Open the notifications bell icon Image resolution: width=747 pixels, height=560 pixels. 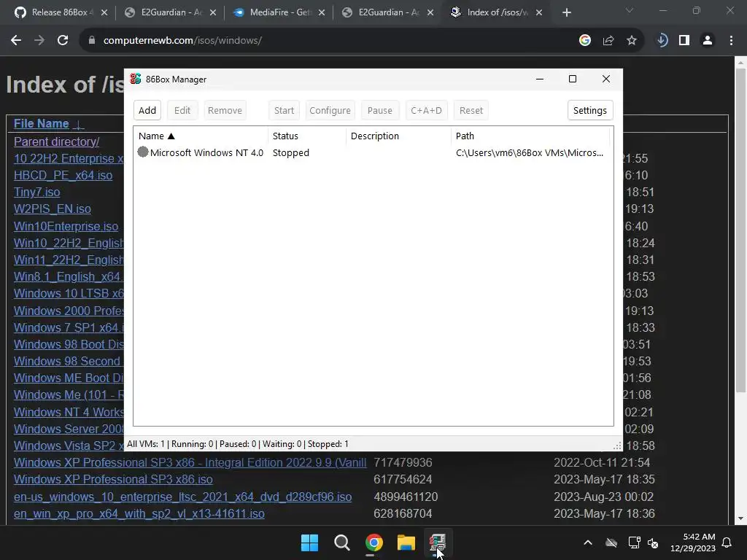point(727,542)
